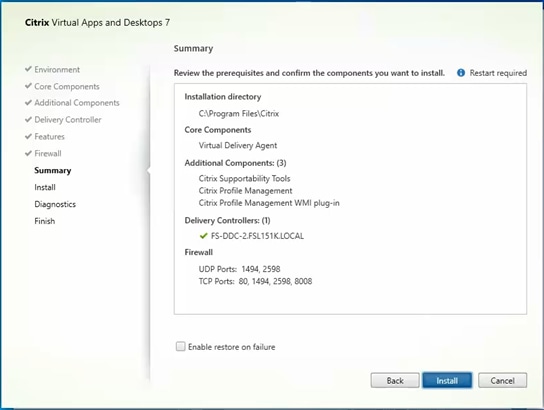Click the checkmark next to Core Components step
This screenshot has height=410, width=544.
(28, 86)
